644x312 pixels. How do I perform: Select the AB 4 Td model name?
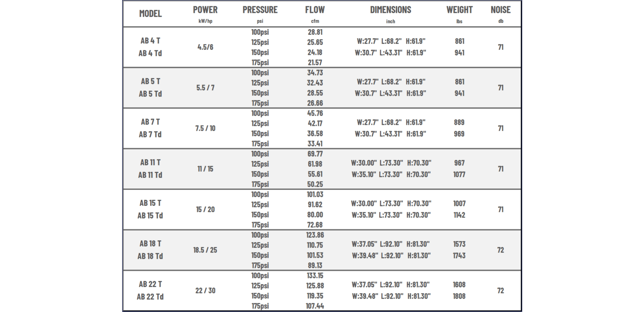150,53
